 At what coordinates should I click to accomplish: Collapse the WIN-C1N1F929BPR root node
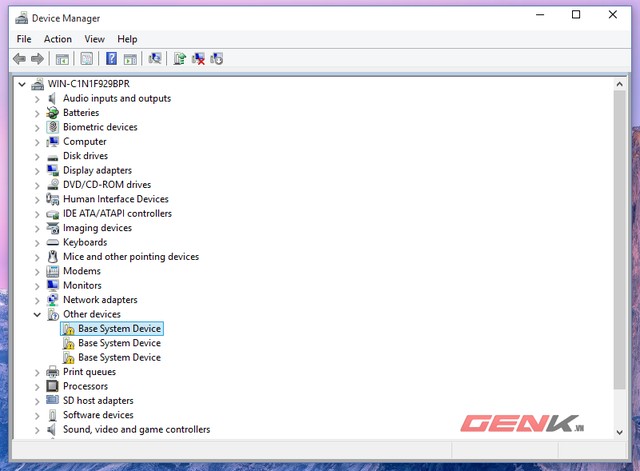pyautogui.click(x=23, y=84)
